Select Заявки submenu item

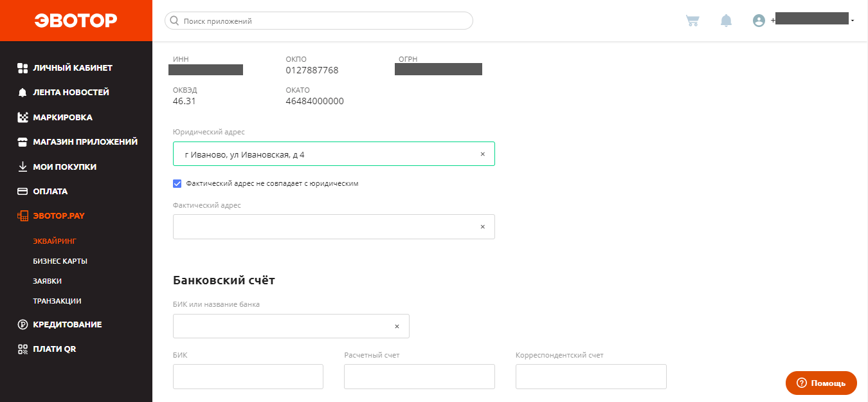click(x=47, y=281)
